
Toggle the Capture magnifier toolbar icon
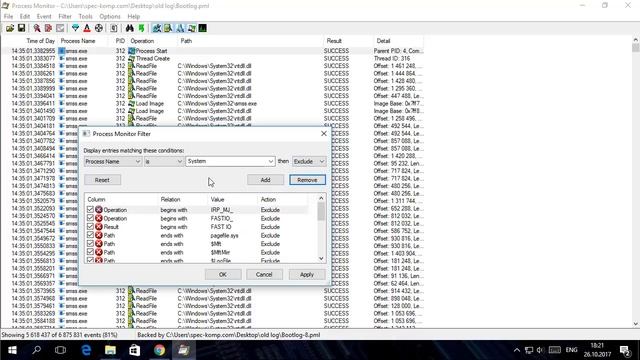[37, 28]
